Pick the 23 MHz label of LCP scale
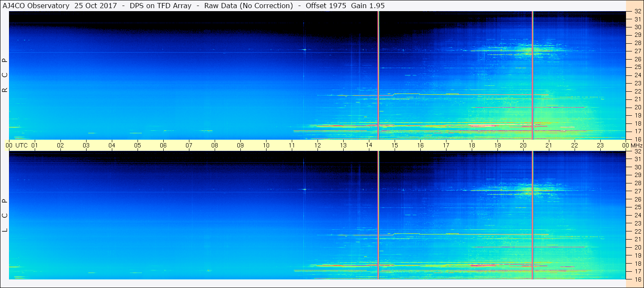This screenshot has width=644, height=288. [638, 223]
